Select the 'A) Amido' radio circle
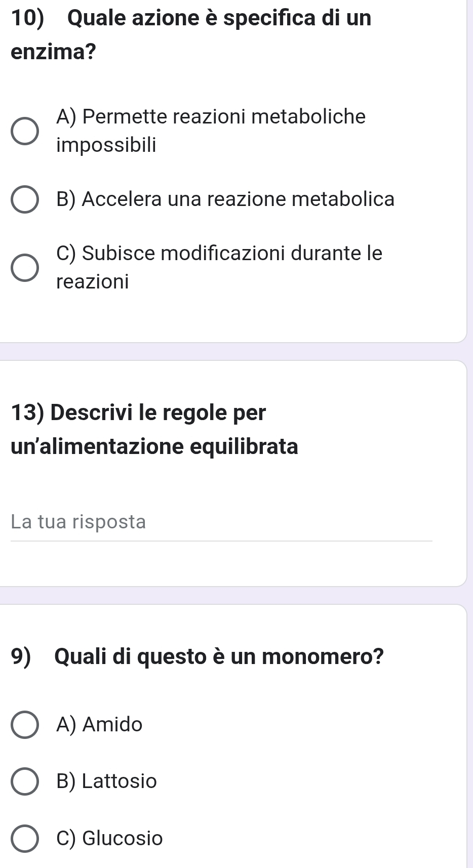Screen dimensions: 473x868 tap(24, 725)
